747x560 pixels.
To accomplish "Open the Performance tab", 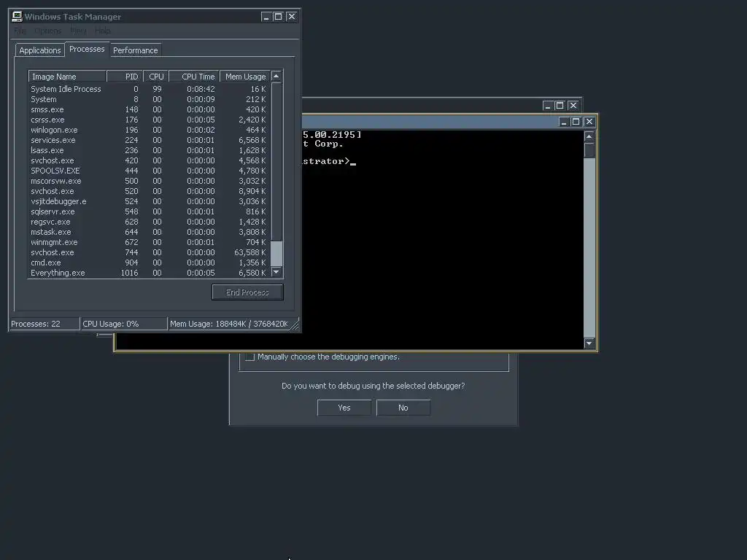I will (135, 50).
